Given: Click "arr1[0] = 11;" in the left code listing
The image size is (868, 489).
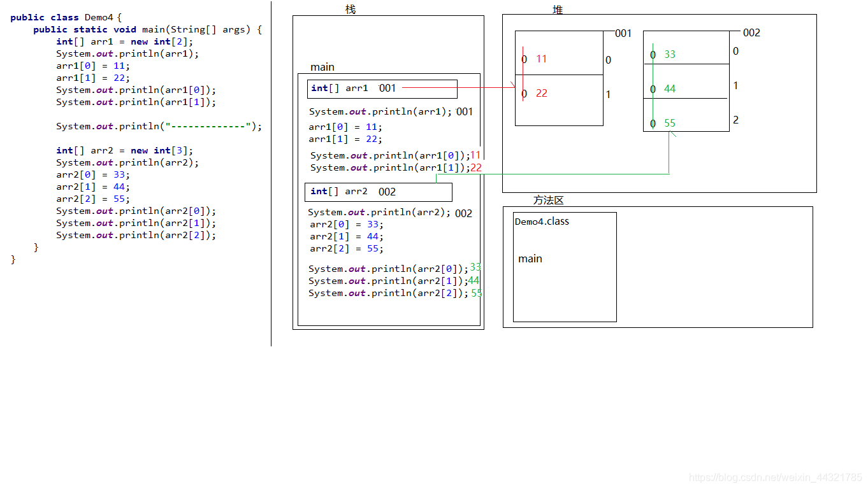Looking at the screenshot, I should click(x=93, y=66).
